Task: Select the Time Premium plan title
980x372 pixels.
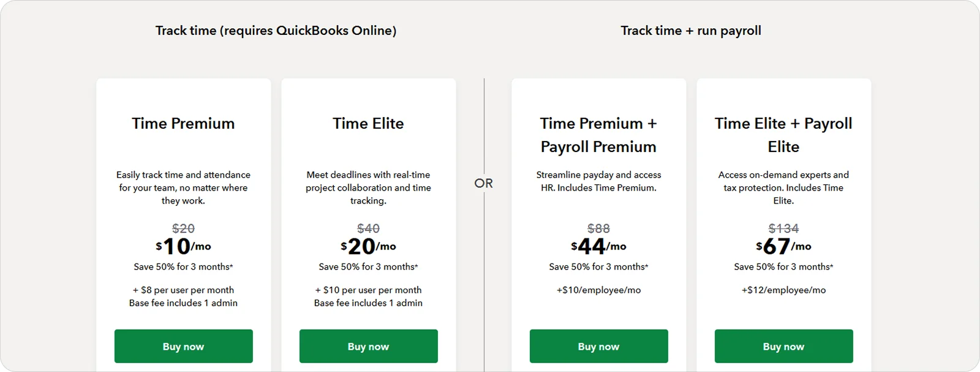Action: click(x=183, y=124)
